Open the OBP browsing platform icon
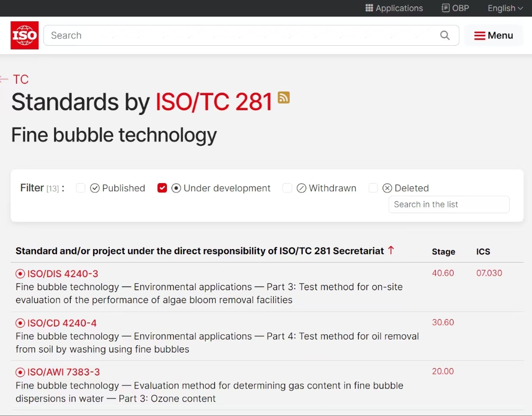Screen dimensions: 532x416 [x=446, y=8]
